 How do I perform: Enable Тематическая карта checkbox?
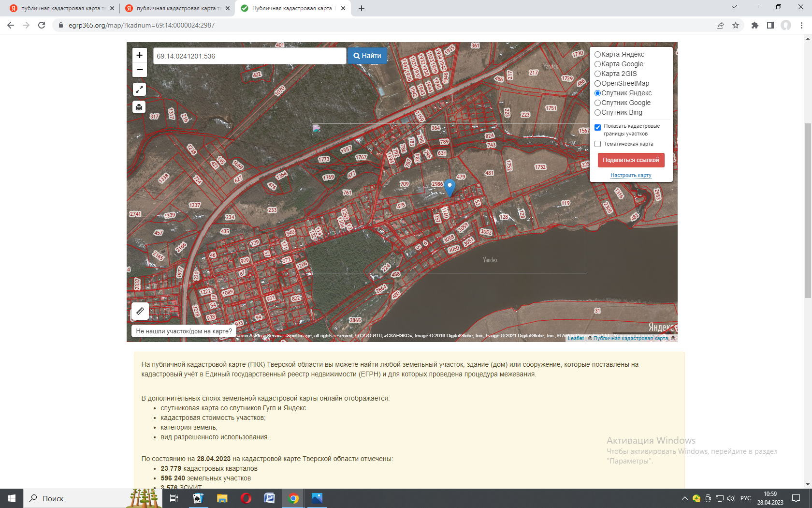597,144
